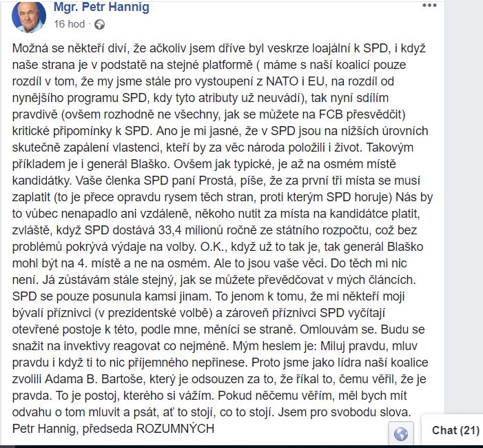Open the three-dot post options menu
The height and width of the screenshot is (448, 483).
point(429,6)
